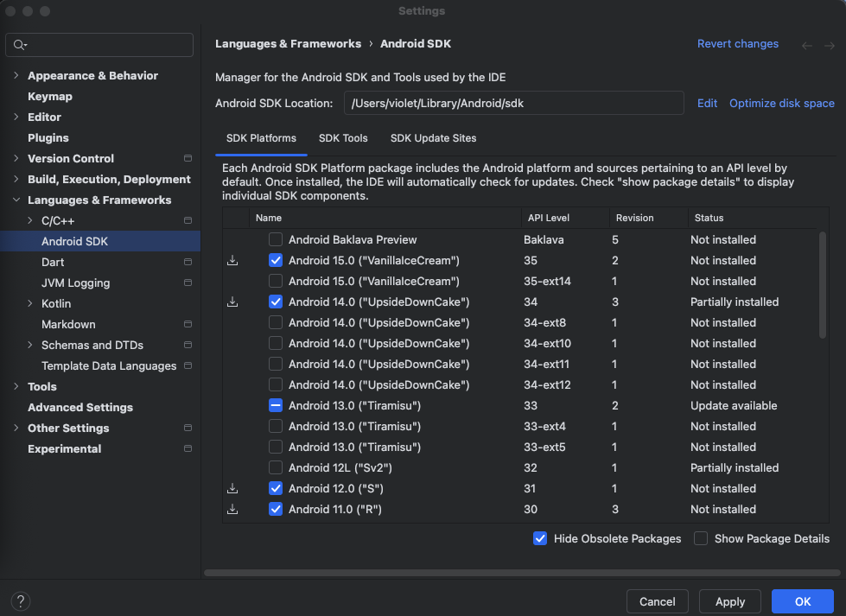This screenshot has height=616, width=846.
Task: Expand the Appearance & Behavior section
Action: coord(16,76)
